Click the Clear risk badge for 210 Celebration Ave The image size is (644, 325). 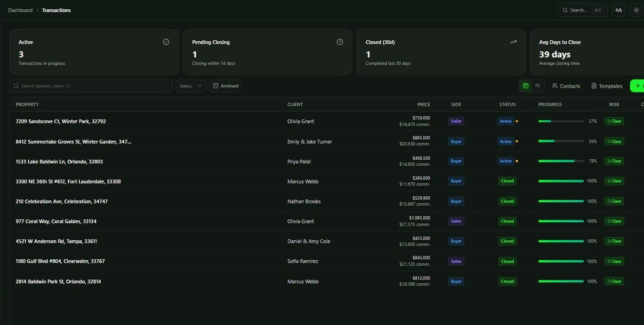point(614,201)
